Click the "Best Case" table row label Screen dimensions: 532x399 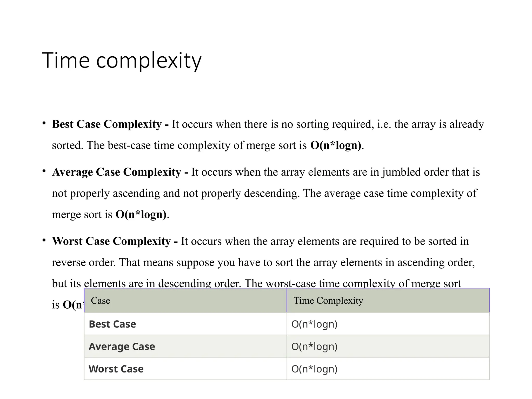tap(112, 324)
